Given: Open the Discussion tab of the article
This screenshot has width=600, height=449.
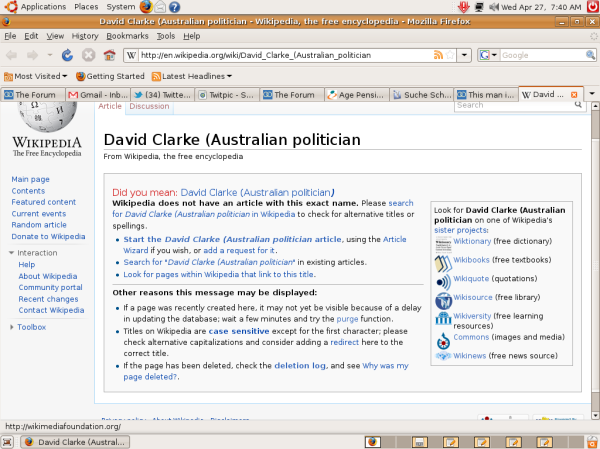Looking at the screenshot, I should tap(149, 106).
